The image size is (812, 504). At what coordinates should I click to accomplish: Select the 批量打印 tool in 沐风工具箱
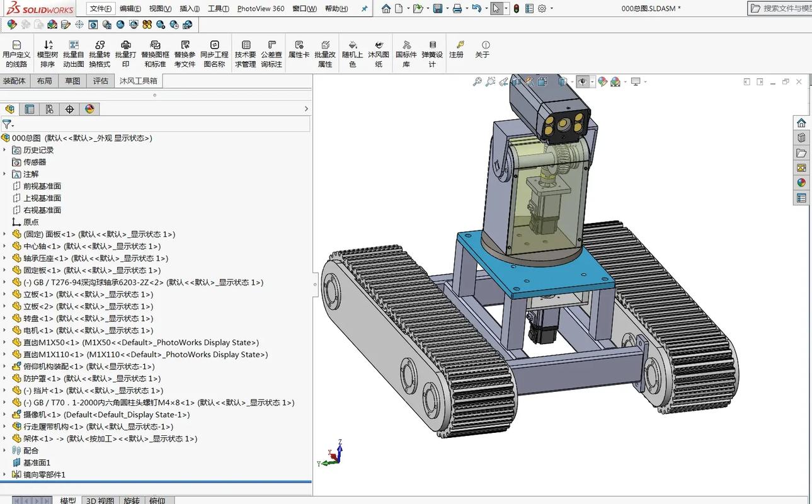pos(125,52)
